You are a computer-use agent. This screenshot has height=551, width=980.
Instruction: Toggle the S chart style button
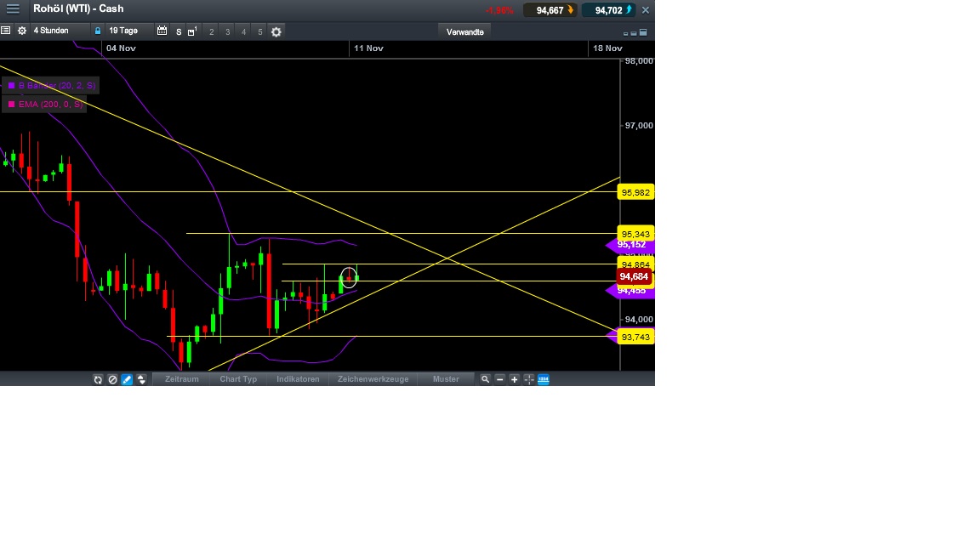coord(177,31)
